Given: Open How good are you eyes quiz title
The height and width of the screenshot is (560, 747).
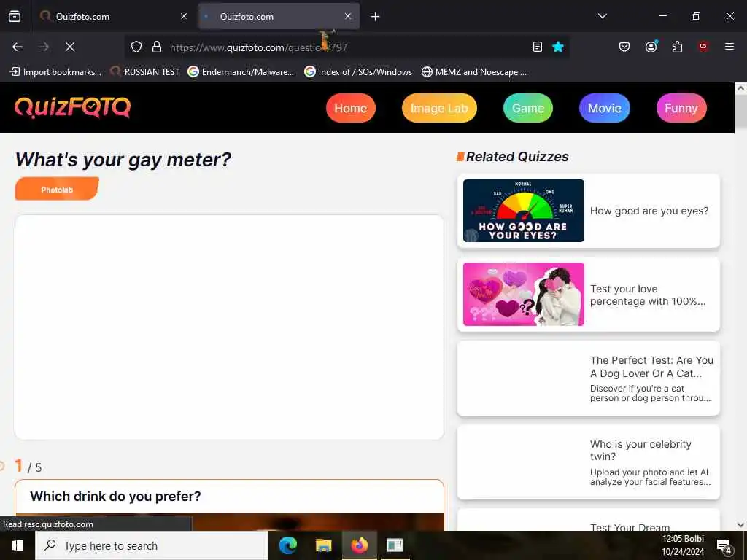Looking at the screenshot, I should point(649,211).
